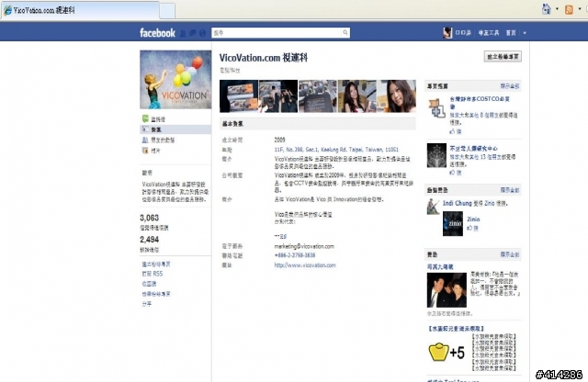This screenshot has width=588, height=382.
Task: Open first photo in the photo strip
Action: (x=239, y=96)
